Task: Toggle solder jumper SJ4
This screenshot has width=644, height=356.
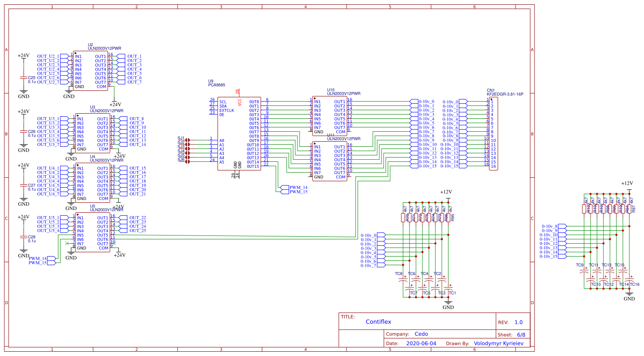Action: point(187,152)
